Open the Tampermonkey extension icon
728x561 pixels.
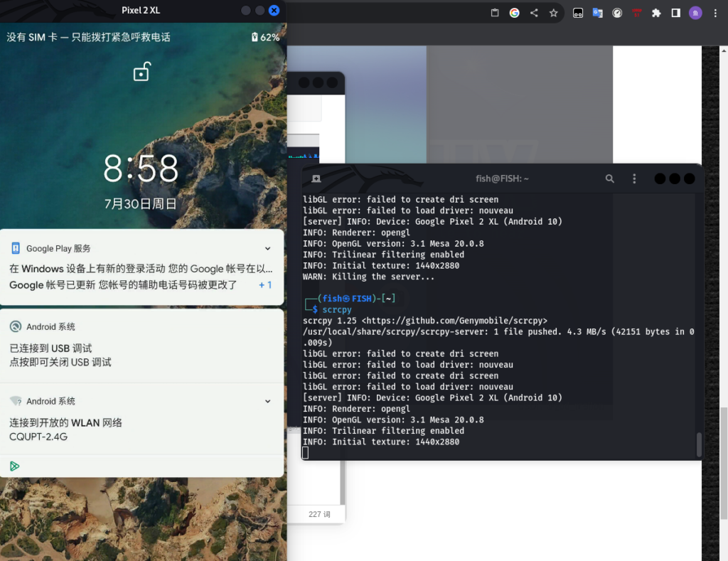pos(578,13)
